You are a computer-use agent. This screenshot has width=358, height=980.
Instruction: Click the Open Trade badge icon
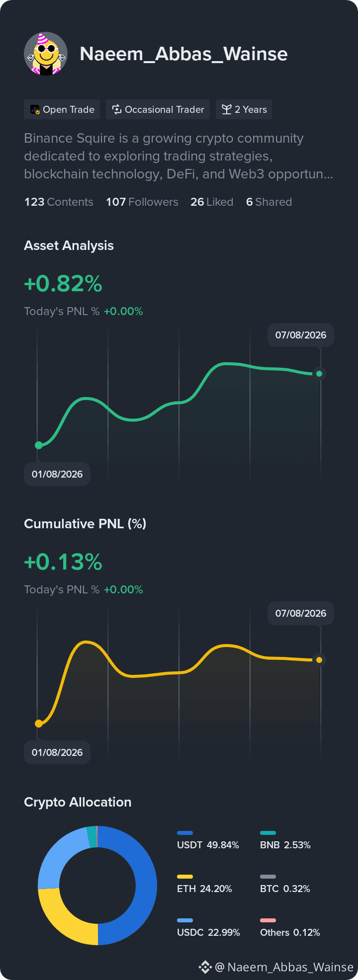click(x=35, y=110)
